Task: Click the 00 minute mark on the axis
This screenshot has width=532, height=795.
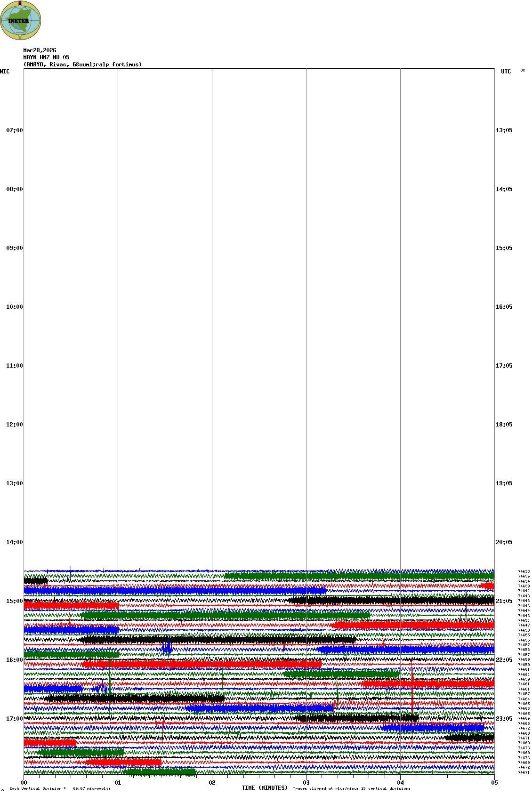Action: (x=24, y=783)
